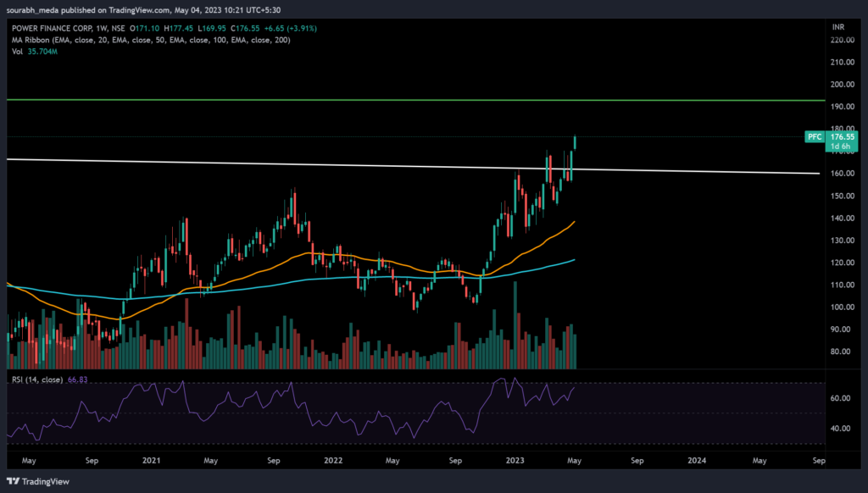The image size is (868, 493).
Task: Click the RSI (14, close) indicator label
Action: coord(37,379)
